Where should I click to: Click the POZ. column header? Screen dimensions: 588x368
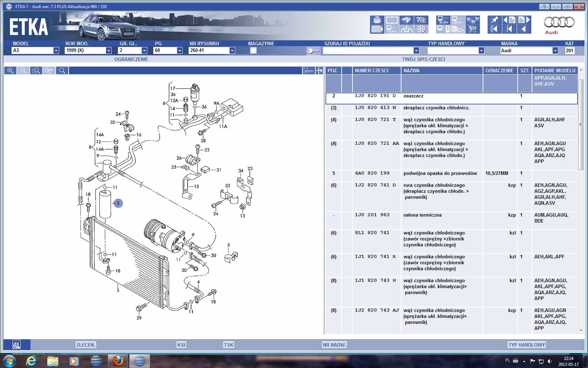(x=333, y=70)
